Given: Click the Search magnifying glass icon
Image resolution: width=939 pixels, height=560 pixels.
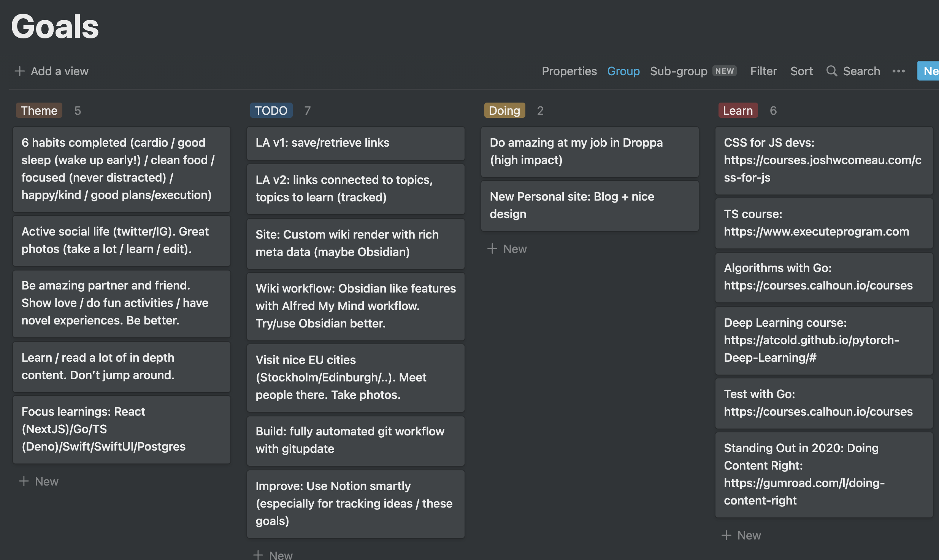Looking at the screenshot, I should [x=831, y=71].
